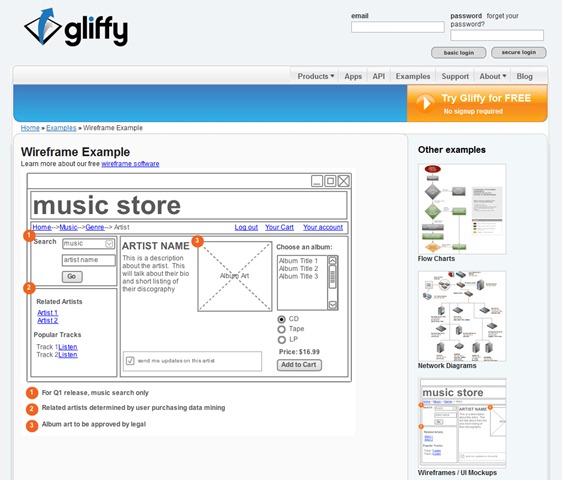562x480 pixels.
Task: Click the Your Cart link
Action: pos(280,227)
